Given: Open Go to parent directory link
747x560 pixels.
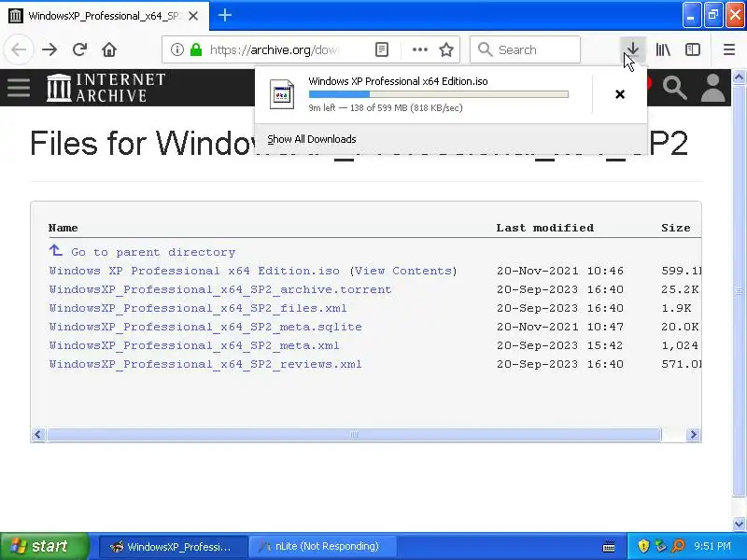Looking at the screenshot, I should (153, 252).
